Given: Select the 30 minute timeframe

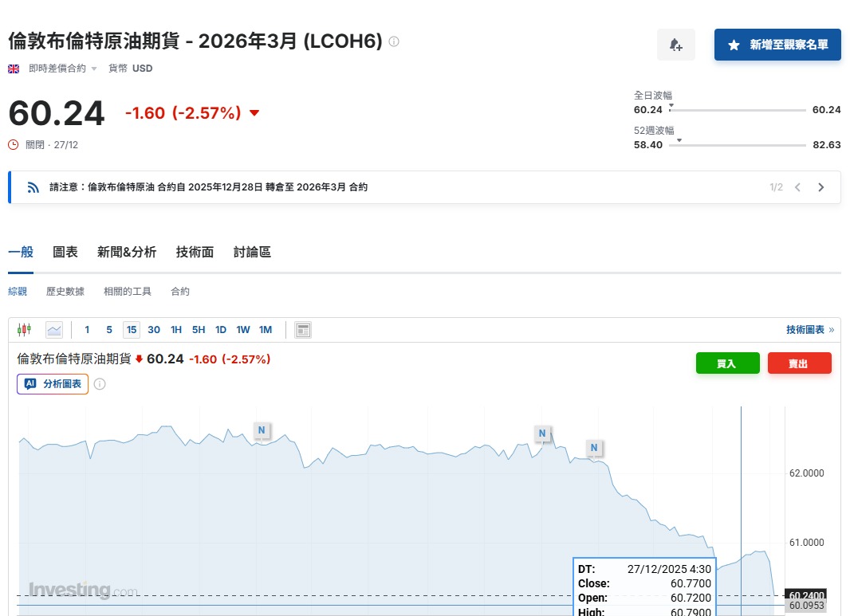Looking at the screenshot, I should click(153, 329).
